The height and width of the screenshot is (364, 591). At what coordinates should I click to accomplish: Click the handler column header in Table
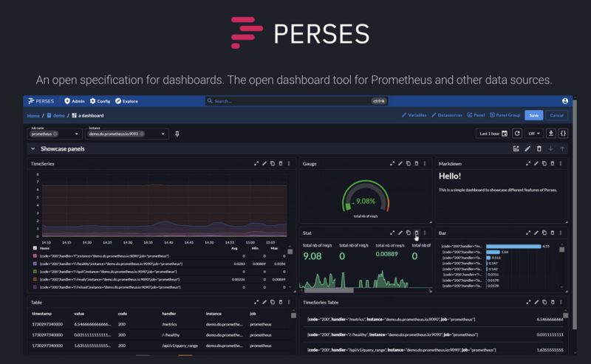tap(169, 314)
